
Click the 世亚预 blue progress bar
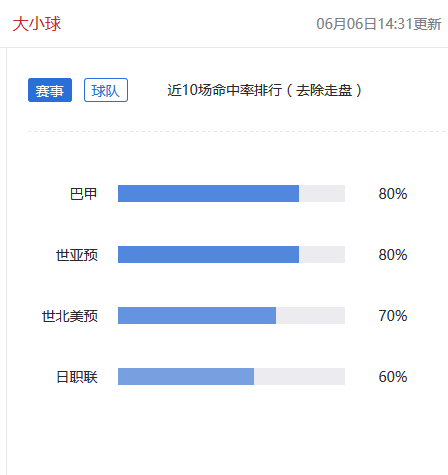[x=208, y=255]
